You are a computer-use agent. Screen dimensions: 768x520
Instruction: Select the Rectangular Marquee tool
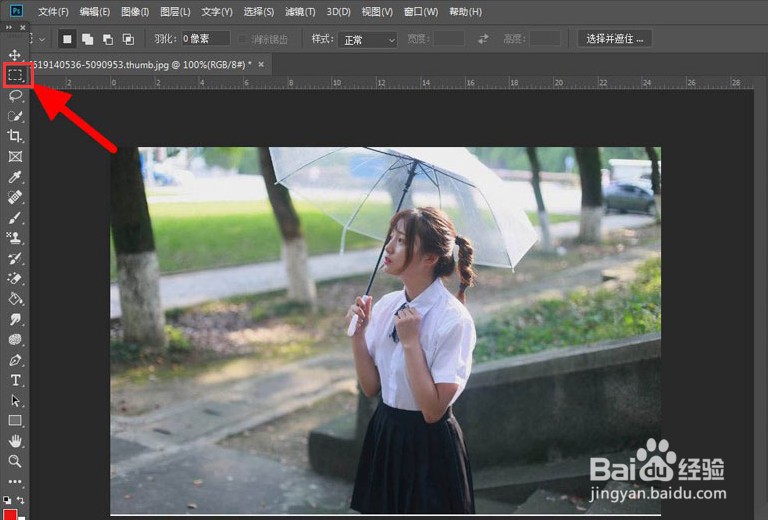click(x=15, y=75)
